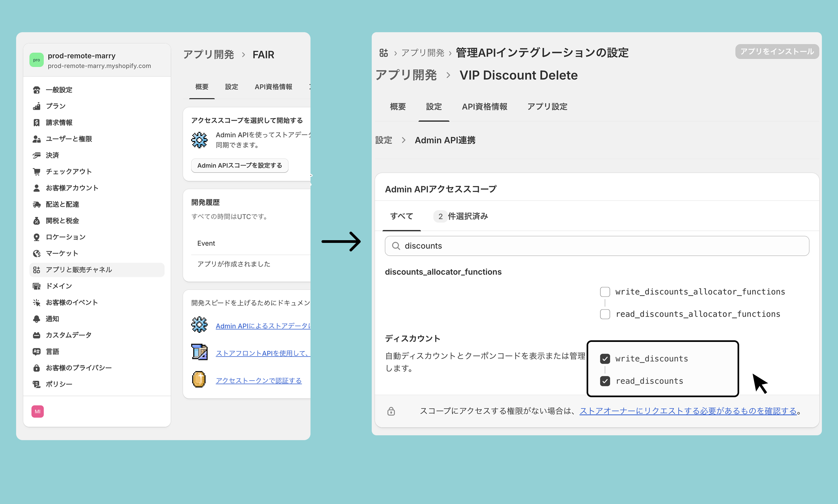Click the ロケーション pin icon
This screenshot has height=504, width=838.
[x=36, y=237]
